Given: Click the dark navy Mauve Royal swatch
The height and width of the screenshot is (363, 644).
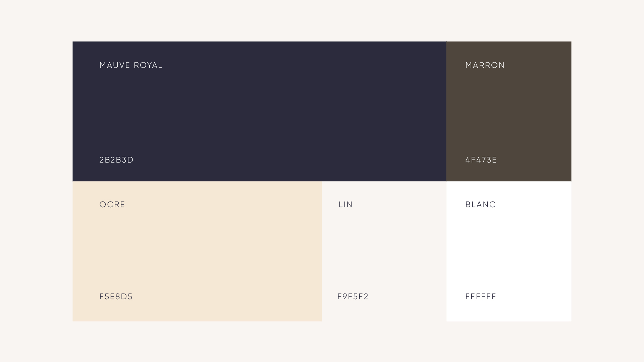Looking at the screenshot, I should [x=259, y=111].
